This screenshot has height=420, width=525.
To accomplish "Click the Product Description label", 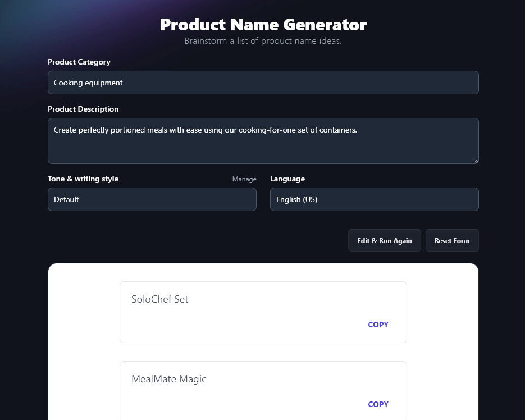I will point(83,109).
